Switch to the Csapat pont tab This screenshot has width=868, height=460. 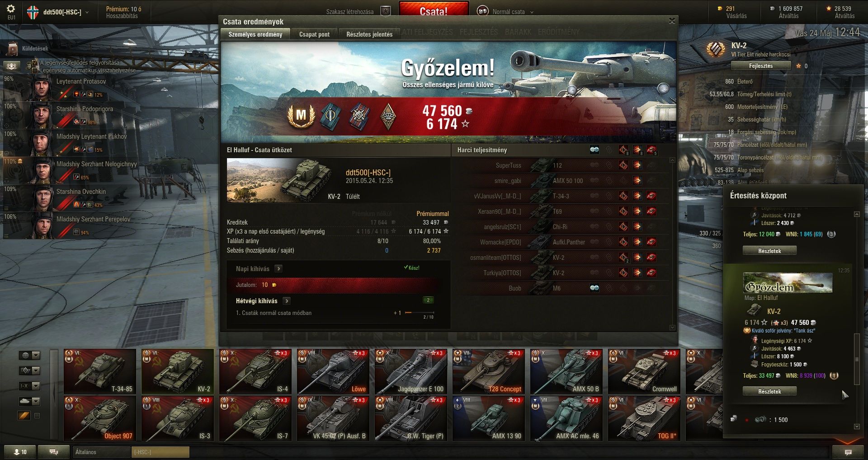pos(314,34)
